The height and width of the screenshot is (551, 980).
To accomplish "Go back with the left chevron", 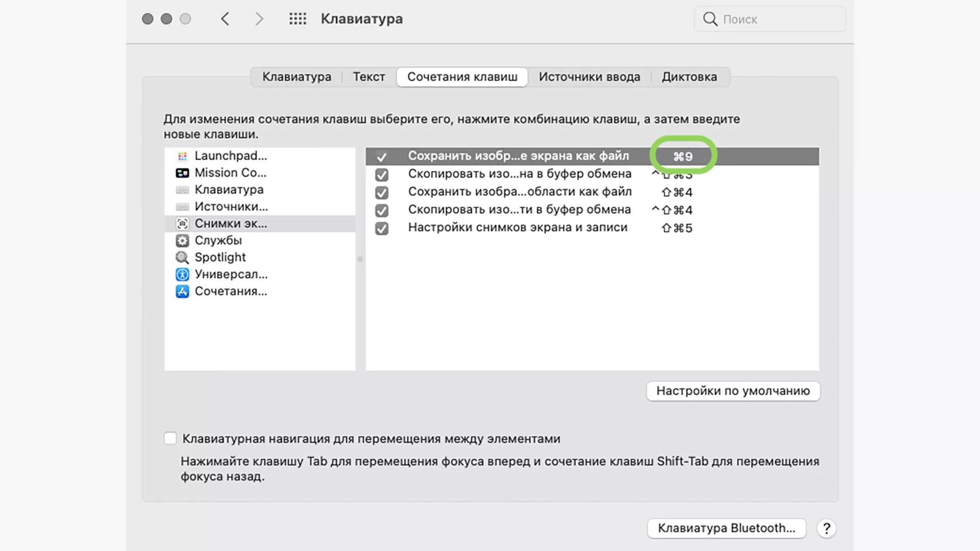I will point(225,19).
